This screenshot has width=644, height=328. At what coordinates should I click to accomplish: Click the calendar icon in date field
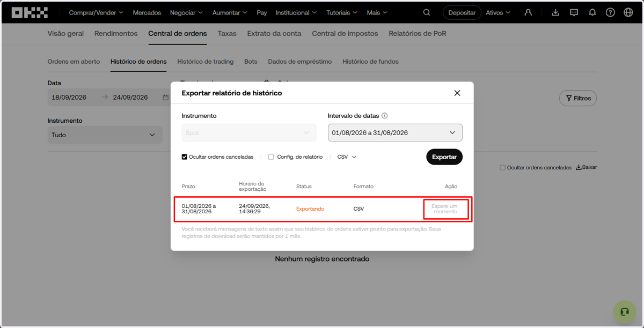pyautogui.click(x=165, y=98)
